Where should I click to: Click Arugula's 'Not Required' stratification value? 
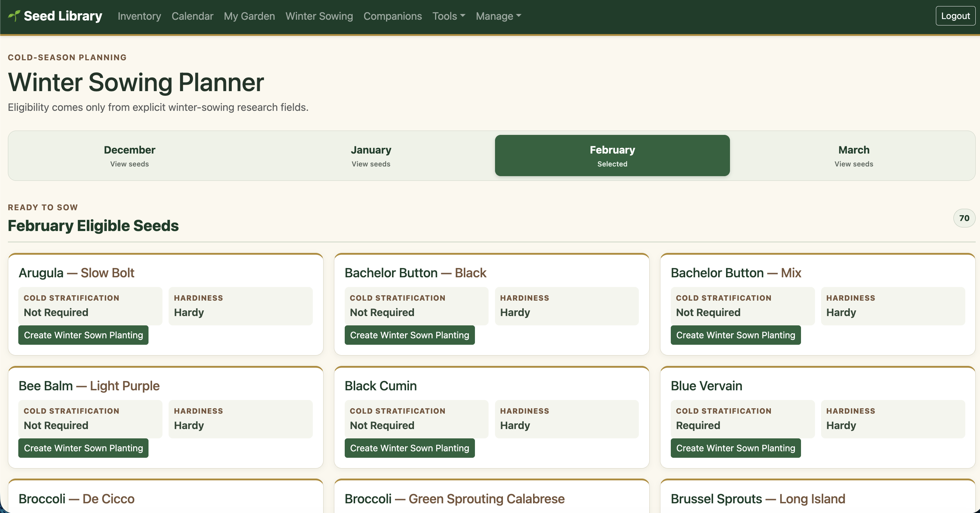point(56,312)
